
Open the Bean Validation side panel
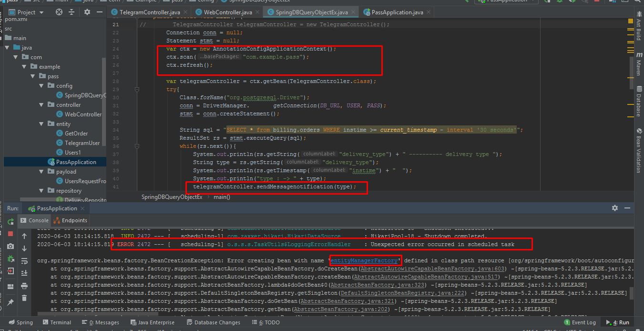[638, 150]
